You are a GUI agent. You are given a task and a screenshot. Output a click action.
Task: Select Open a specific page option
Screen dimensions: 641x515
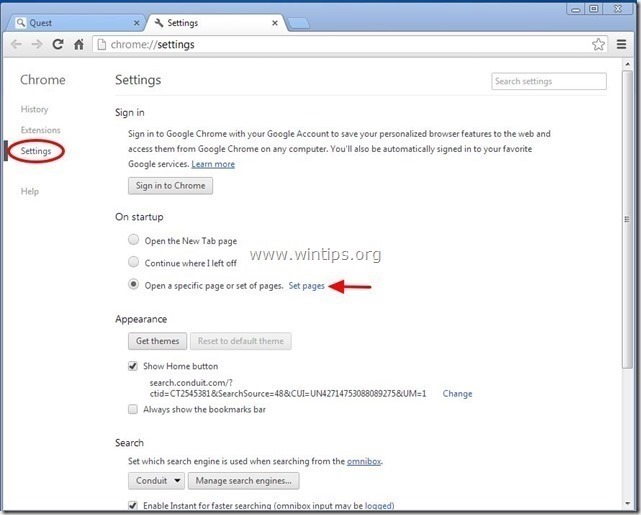pos(133,284)
